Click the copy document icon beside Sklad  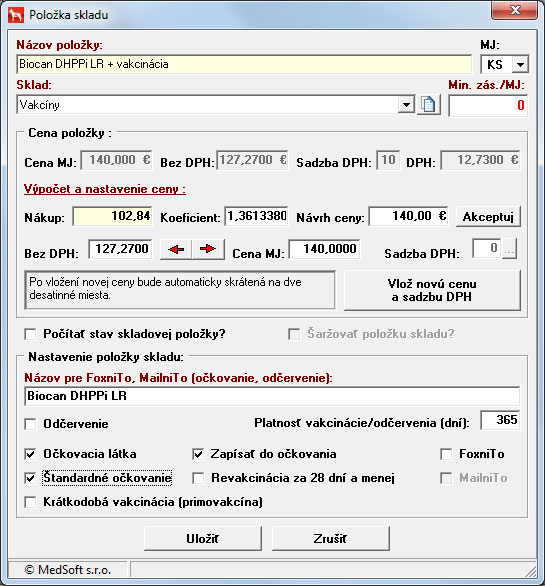coord(429,104)
